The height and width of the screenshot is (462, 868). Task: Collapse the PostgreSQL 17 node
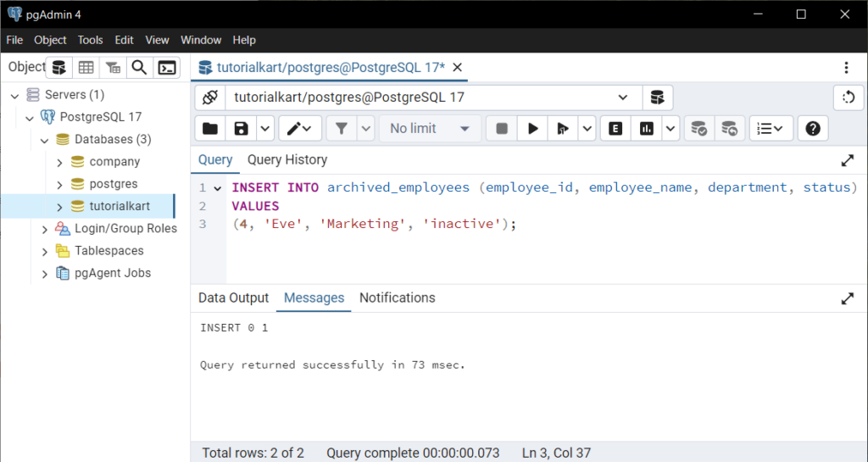[30, 117]
